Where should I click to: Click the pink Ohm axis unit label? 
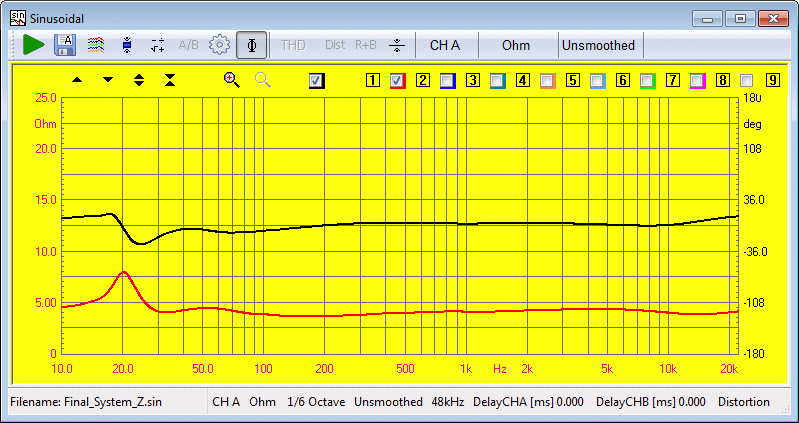pos(45,124)
